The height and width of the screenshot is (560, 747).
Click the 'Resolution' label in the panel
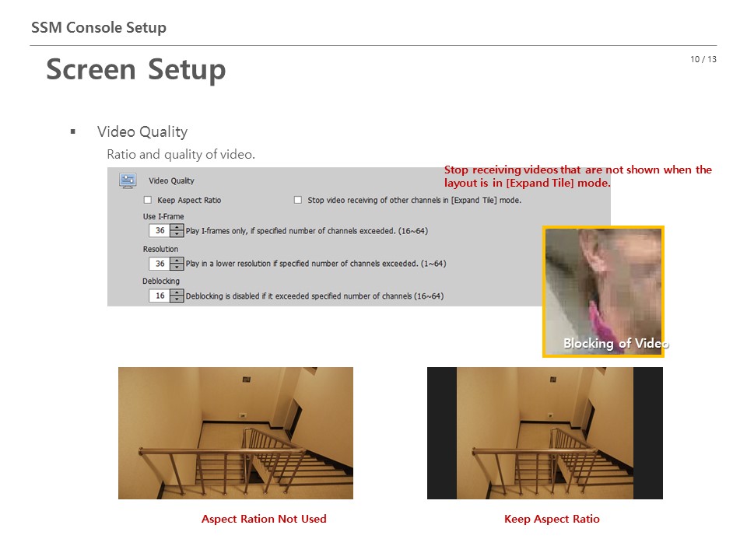coord(160,249)
